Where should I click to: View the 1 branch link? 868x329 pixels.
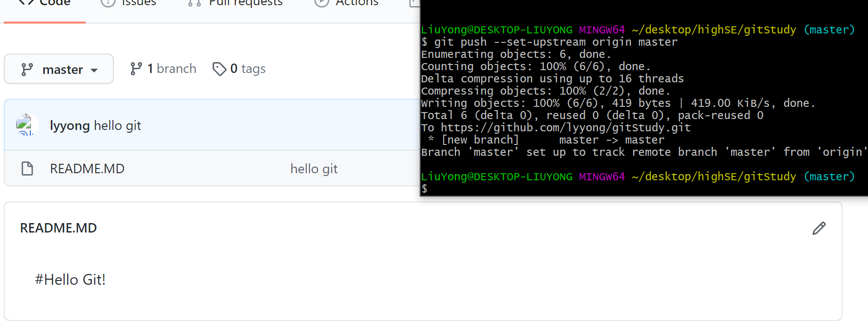click(163, 69)
